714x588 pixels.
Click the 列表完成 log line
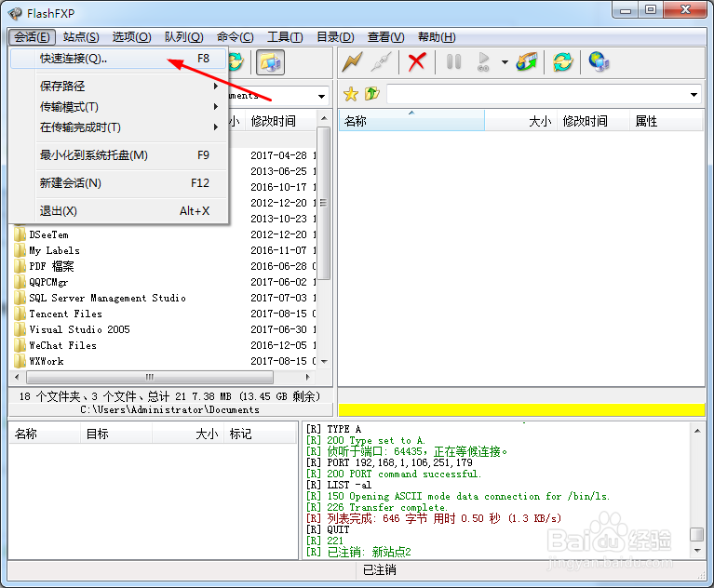point(435,518)
